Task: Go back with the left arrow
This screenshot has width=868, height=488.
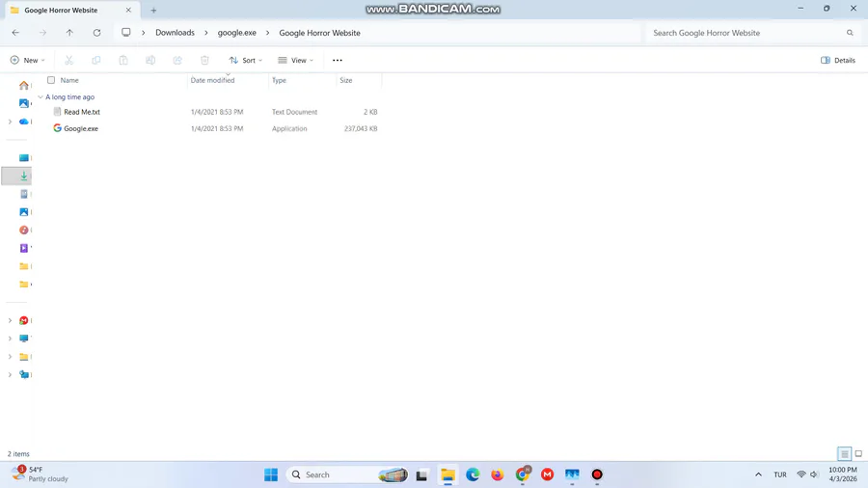Action: [x=15, y=33]
